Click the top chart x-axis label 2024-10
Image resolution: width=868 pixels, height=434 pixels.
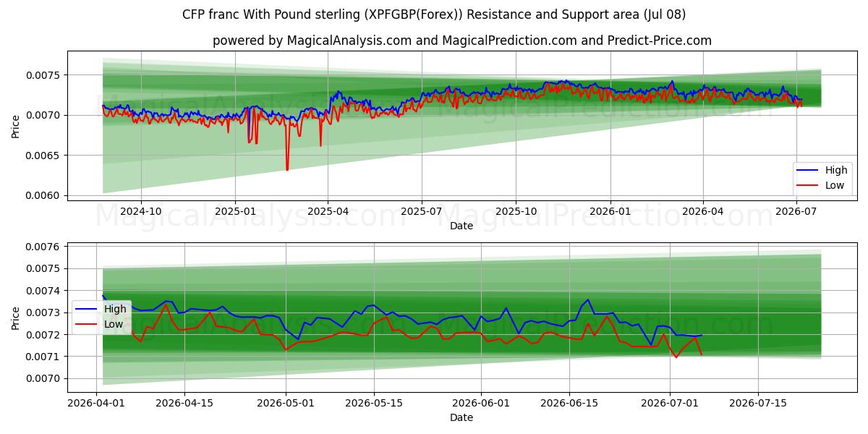tap(140, 212)
